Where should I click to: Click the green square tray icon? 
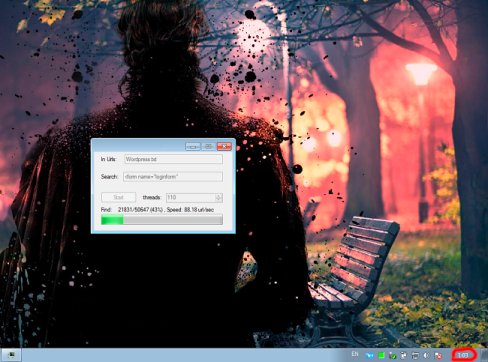tap(381, 356)
